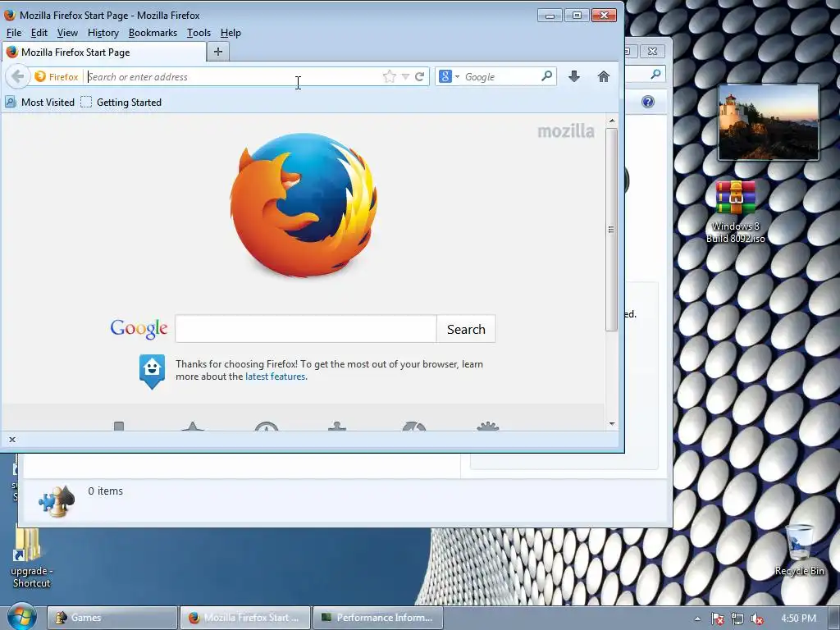Click the scrollbar up arrow
Viewport: 840px width, 630px height.
tap(611, 121)
